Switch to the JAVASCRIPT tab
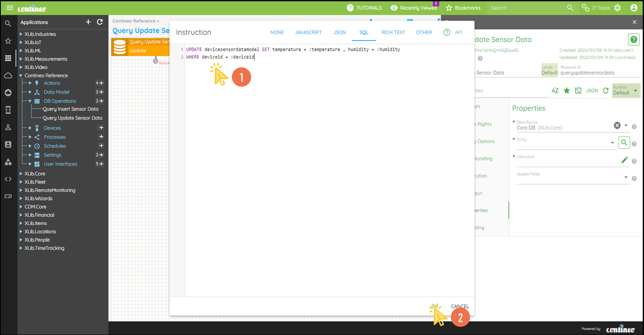Screen dimensions: 644x335 (x=308, y=32)
